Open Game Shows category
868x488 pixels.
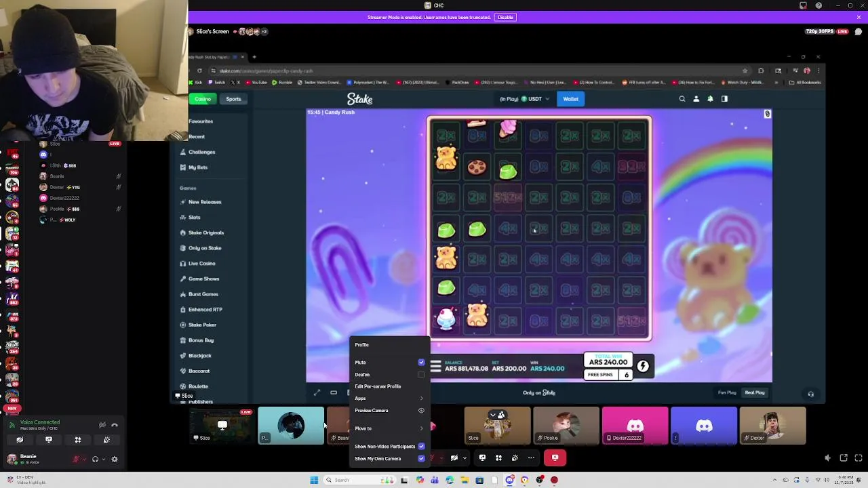click(x=203, y=279)
